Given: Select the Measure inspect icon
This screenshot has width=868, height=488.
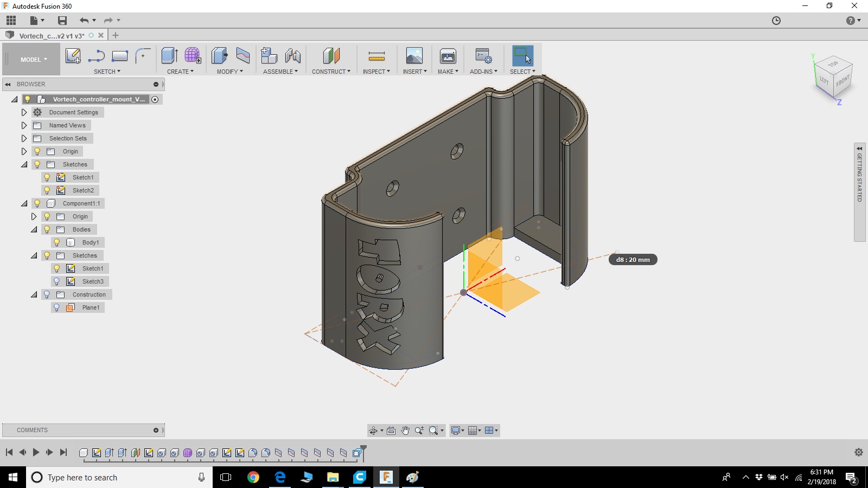Looking at the screenshot, I should click(x=376, y=56).
